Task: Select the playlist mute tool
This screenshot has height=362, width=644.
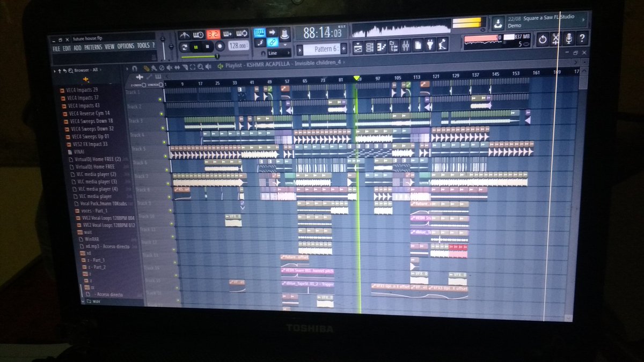Action: click(x=169, y=68)
